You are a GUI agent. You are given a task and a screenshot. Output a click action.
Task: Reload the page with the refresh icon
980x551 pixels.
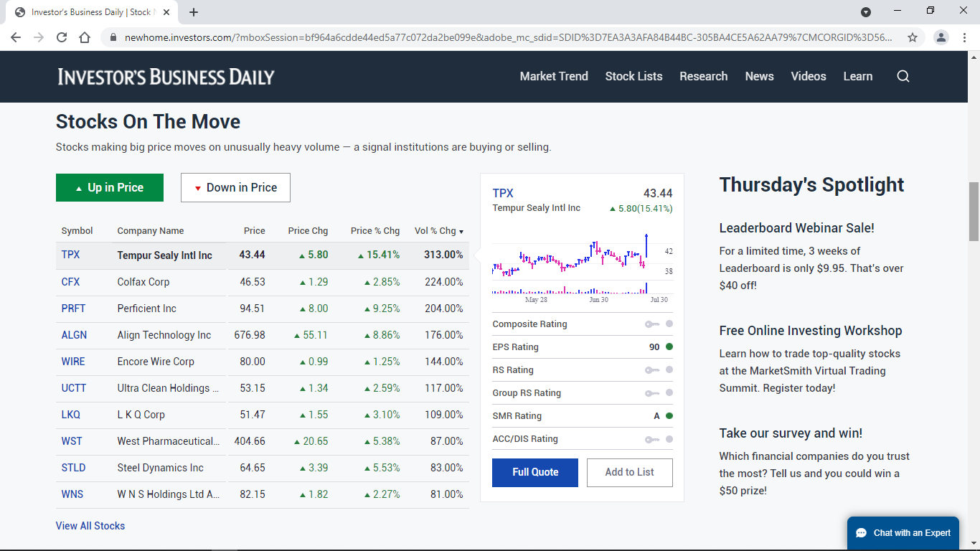point(62,37)
